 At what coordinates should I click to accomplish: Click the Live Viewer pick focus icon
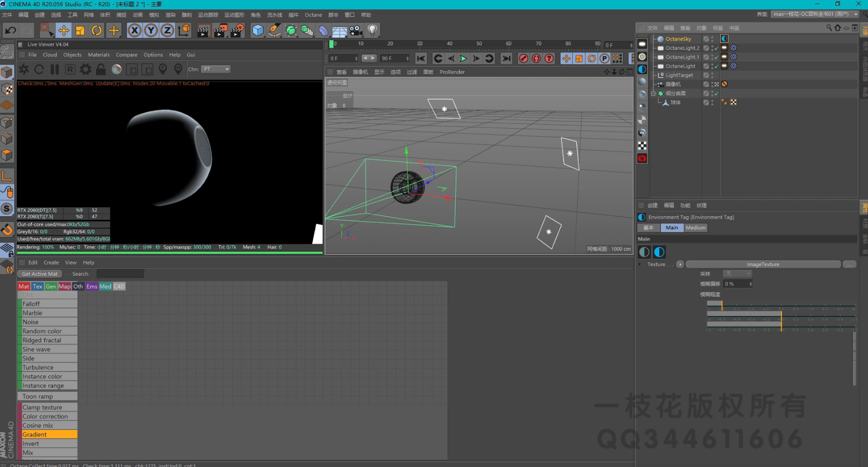pos(163,69)
